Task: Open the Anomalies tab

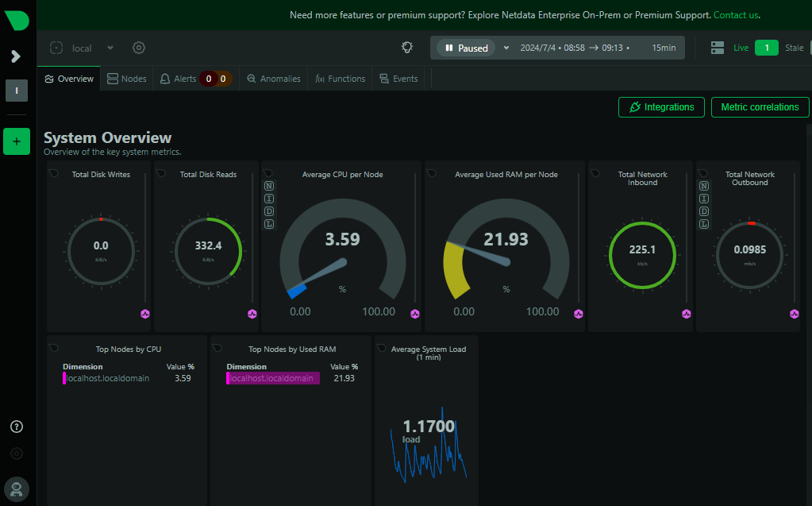Action: point(273,79)
